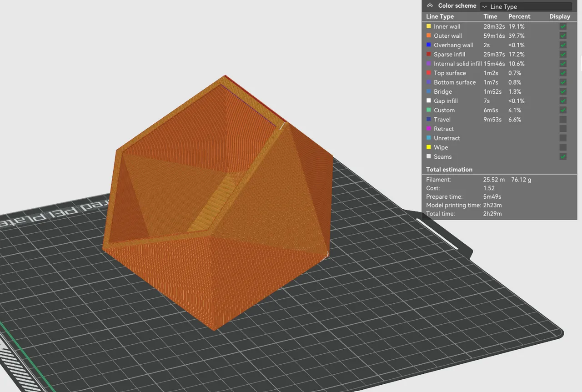
Task: Show Retract moves via its display checkbox
Action: coord(562,129)
